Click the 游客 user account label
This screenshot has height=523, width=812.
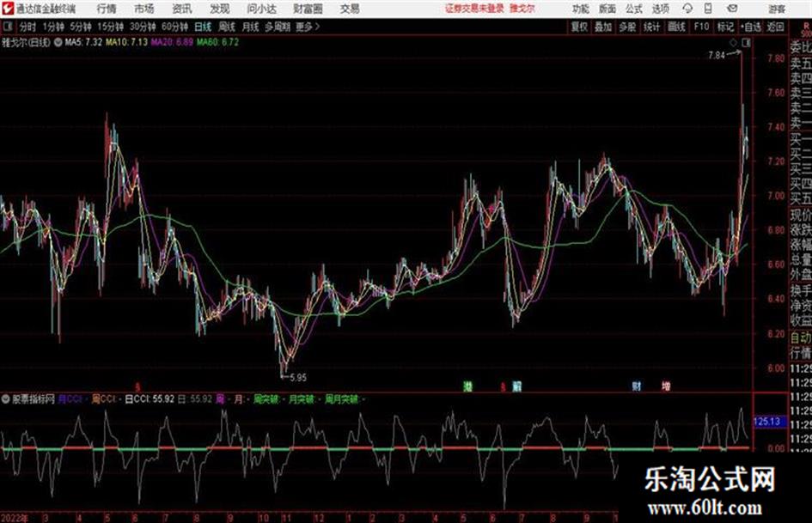click(x=776, y=9)
